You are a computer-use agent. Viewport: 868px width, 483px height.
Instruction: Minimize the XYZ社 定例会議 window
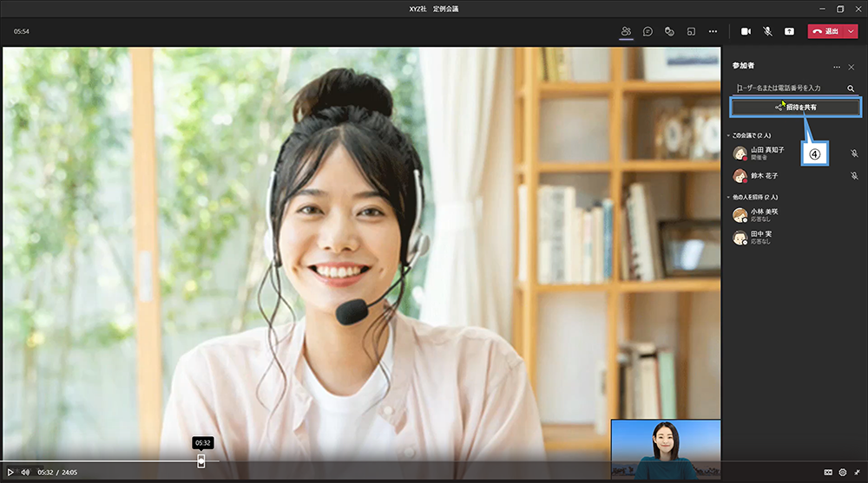click(822, 9)
